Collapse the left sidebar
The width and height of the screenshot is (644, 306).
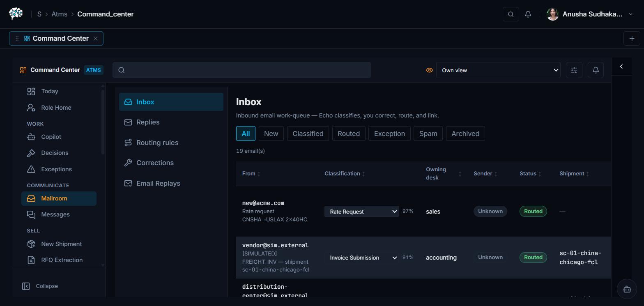tap(40, 286)
